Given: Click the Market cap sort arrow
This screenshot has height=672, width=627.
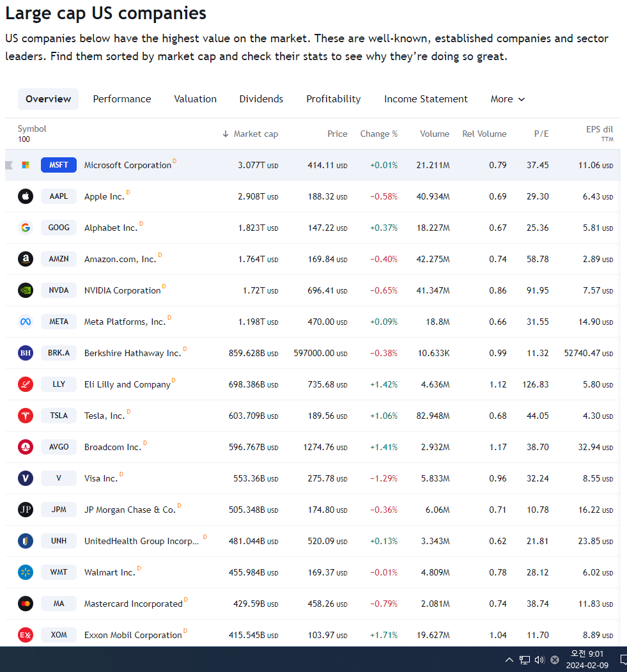Looking at the screenshot, I should click(226, 134).
